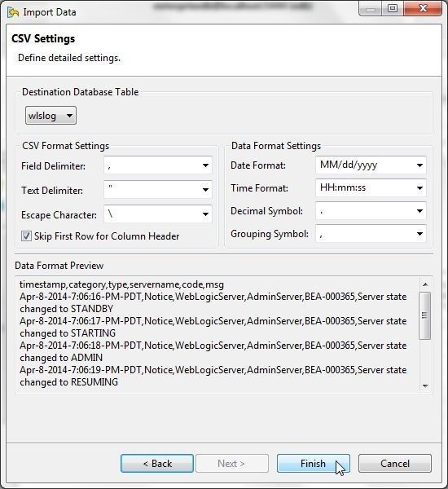Image resolution: width=448 pixels, height=489 pixels.
Task: Open the Date Format dropdown arrow
Action: (419, 165)
